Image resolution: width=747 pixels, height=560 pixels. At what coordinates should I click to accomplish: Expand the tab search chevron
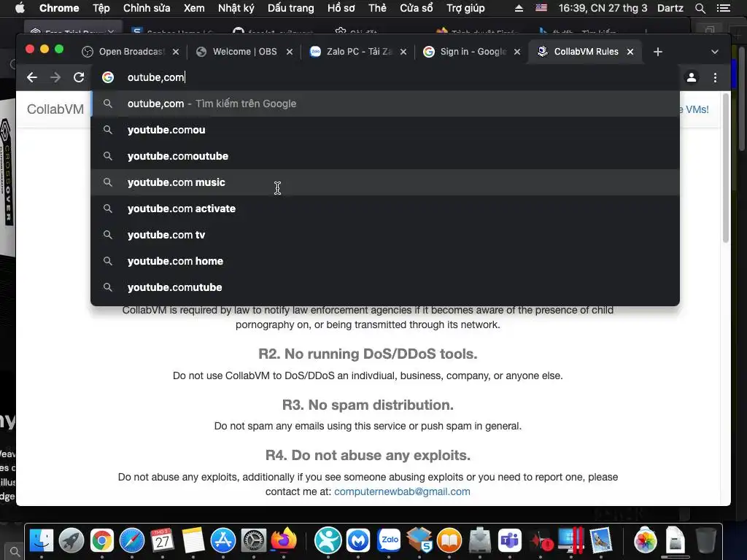point(715,52)
